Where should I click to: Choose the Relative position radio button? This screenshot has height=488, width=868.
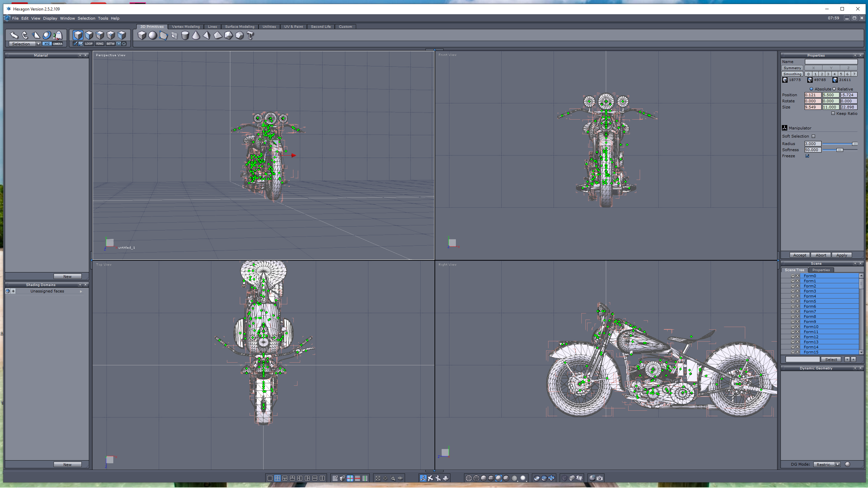834,89
